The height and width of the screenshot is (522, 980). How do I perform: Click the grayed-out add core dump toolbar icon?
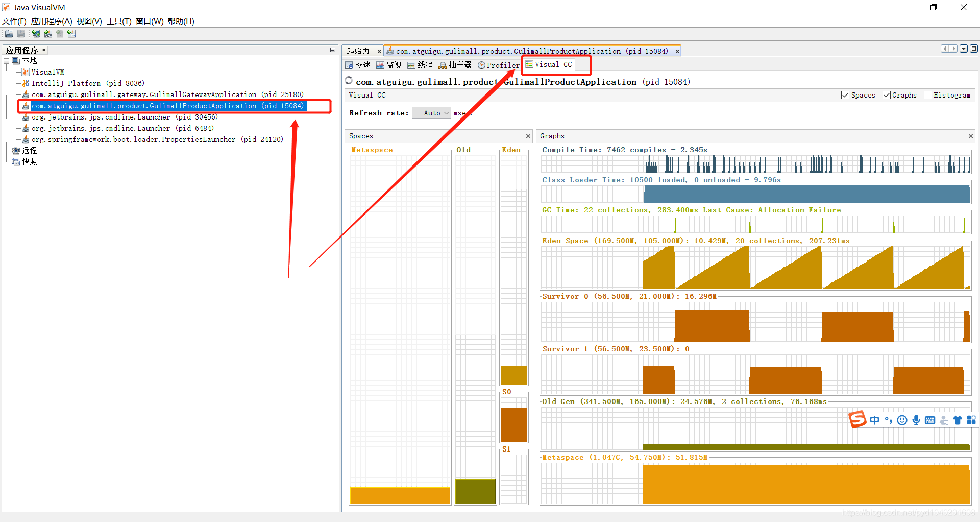(60, 34)
